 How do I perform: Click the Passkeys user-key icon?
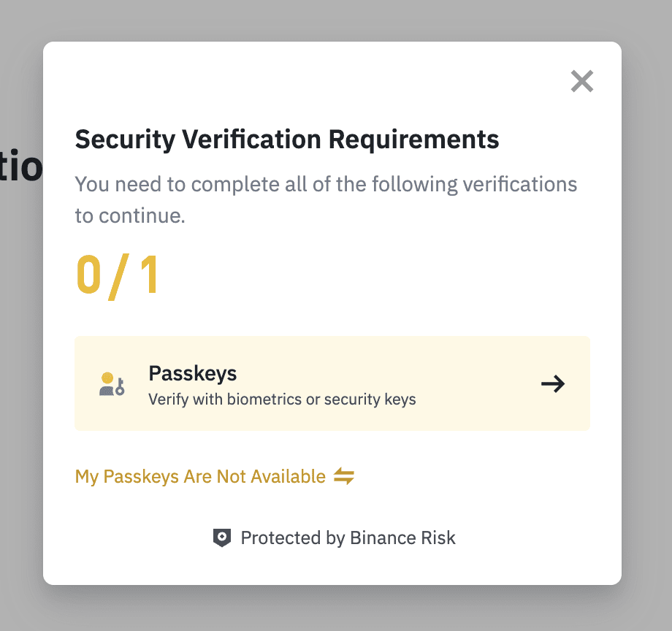112,384
